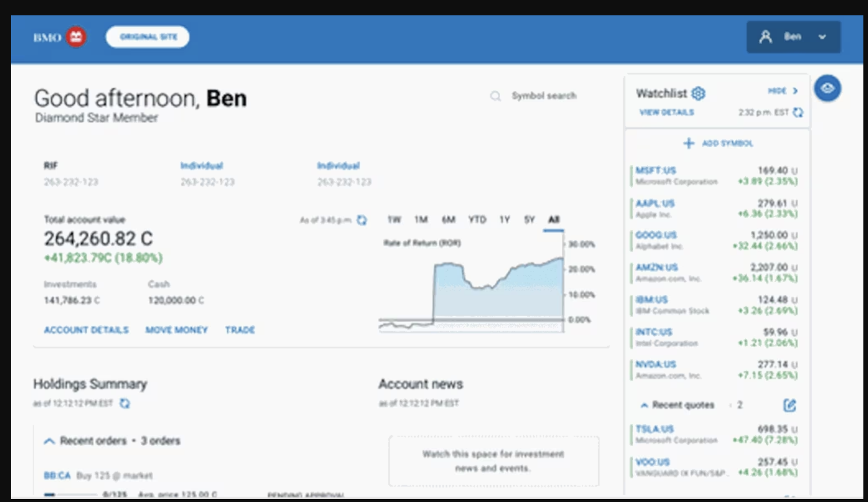
Task: Click the TSLA change +47.40 (7.28%)
Action: pyautogui.click(x=765, y=440)
